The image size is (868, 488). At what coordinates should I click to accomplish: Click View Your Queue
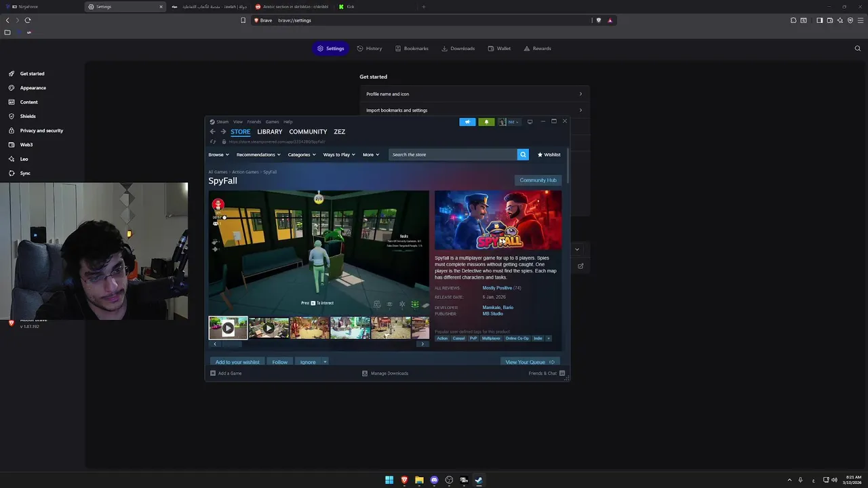pyautogui.click(x=530, y=362)
